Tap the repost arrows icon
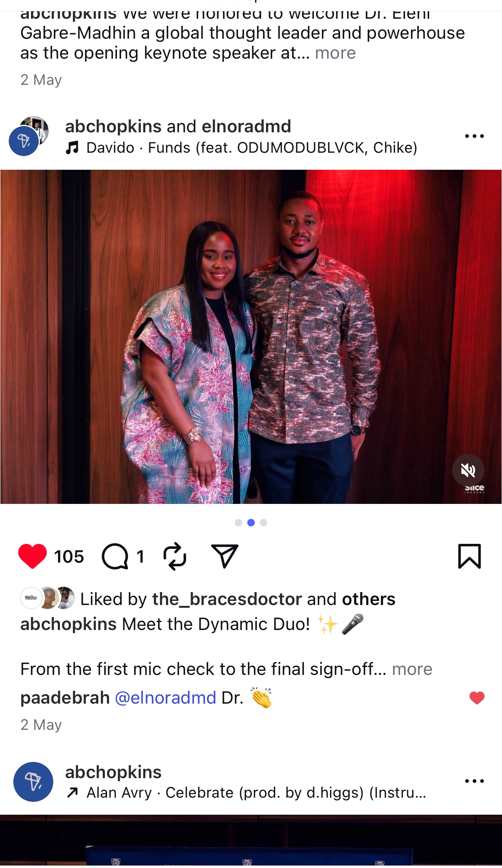The width and height of the screenshot is (502, 868). (x=175, y=556)
